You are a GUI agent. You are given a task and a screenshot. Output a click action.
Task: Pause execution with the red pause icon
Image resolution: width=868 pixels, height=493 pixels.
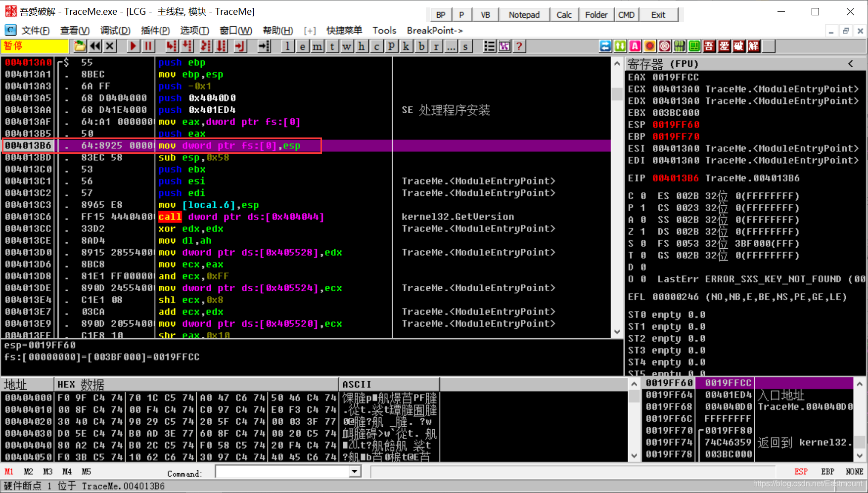click(148, 46)
